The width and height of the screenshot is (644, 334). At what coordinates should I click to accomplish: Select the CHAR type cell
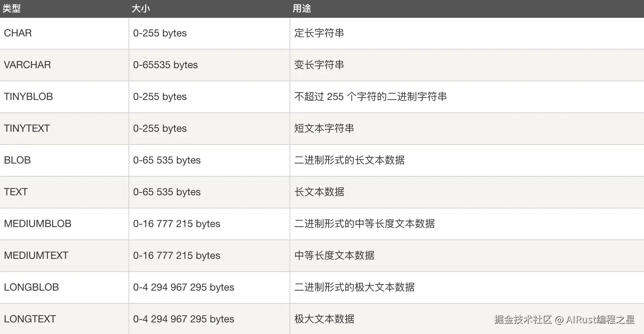click(18, 33)
